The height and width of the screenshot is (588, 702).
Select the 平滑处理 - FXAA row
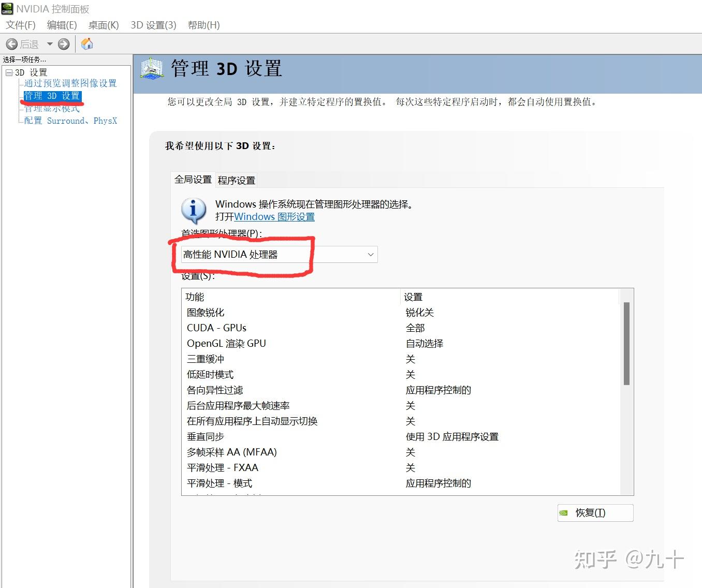400,468
